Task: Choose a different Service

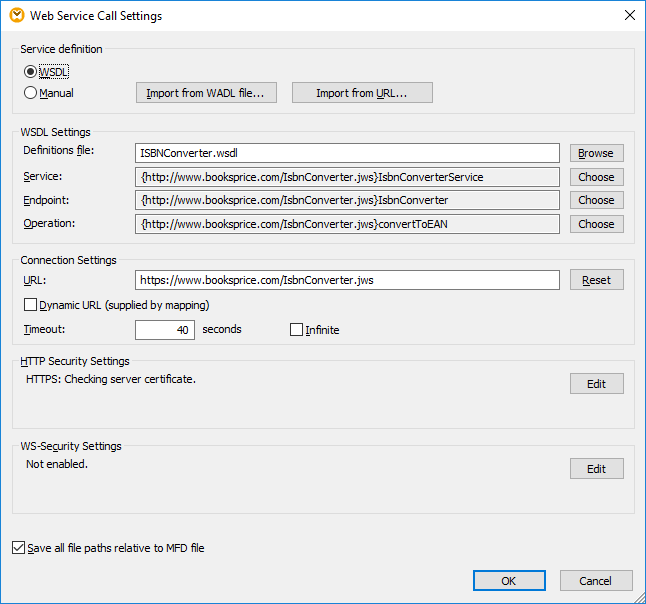Action: [596, 177]
